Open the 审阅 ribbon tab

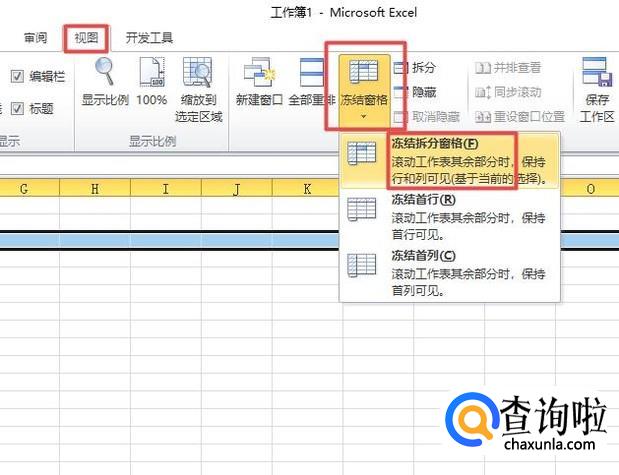click(36, 38)
